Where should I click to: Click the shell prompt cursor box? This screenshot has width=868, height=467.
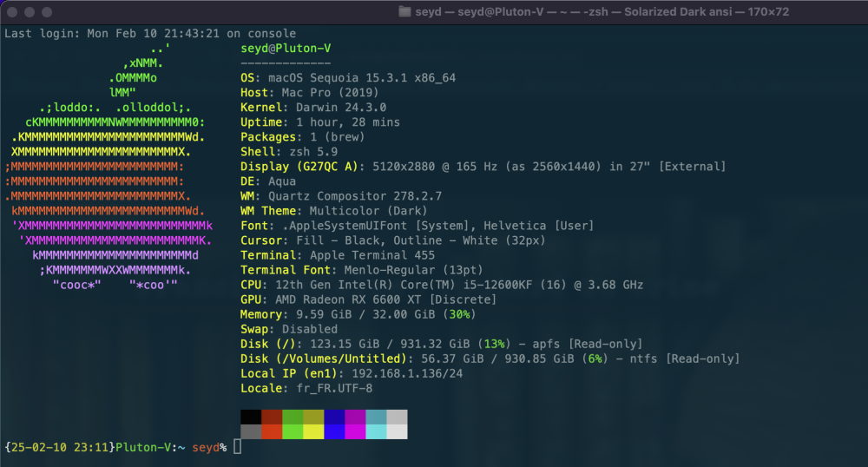click(238, 446)
